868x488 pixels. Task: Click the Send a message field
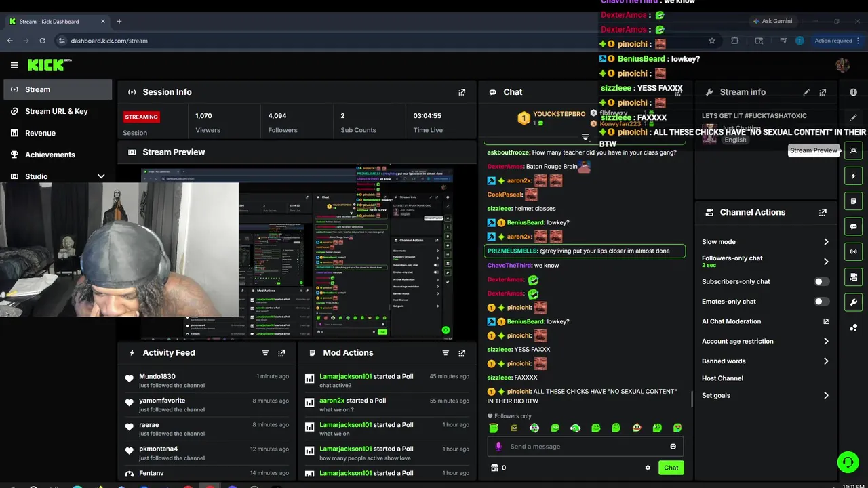tap(585, 447)
